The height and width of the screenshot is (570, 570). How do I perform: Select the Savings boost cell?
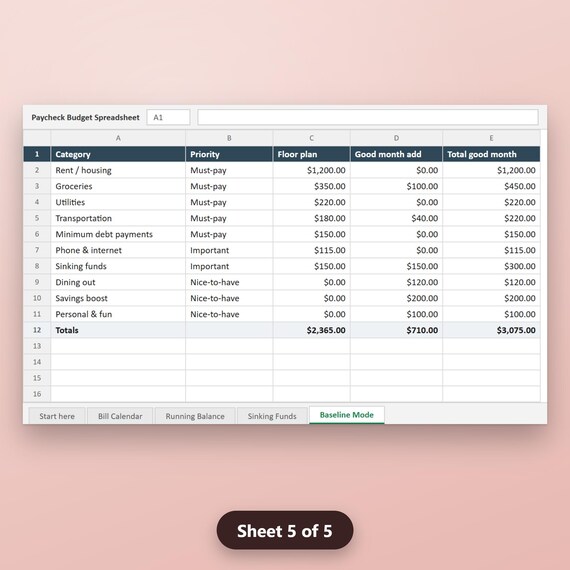(x=118, y=298)
